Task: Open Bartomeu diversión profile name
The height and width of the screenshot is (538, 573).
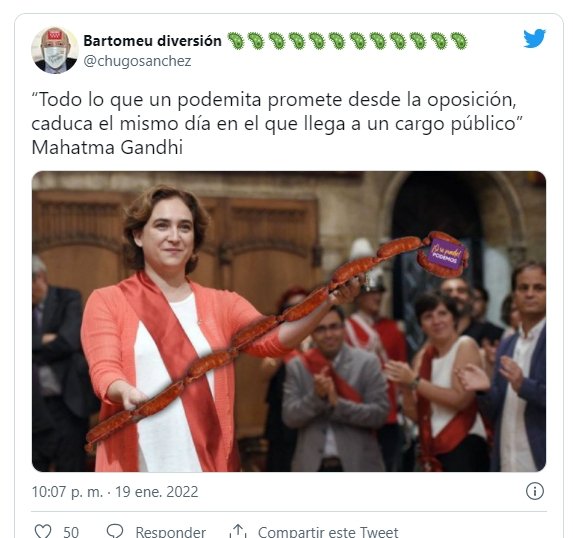Action: [152, 41]
